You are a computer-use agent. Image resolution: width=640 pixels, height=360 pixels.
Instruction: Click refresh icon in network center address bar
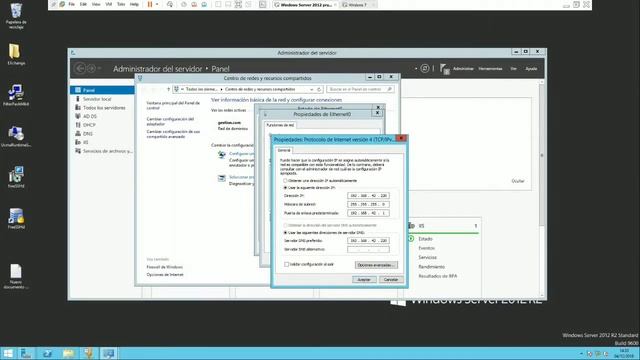(319, 89)
